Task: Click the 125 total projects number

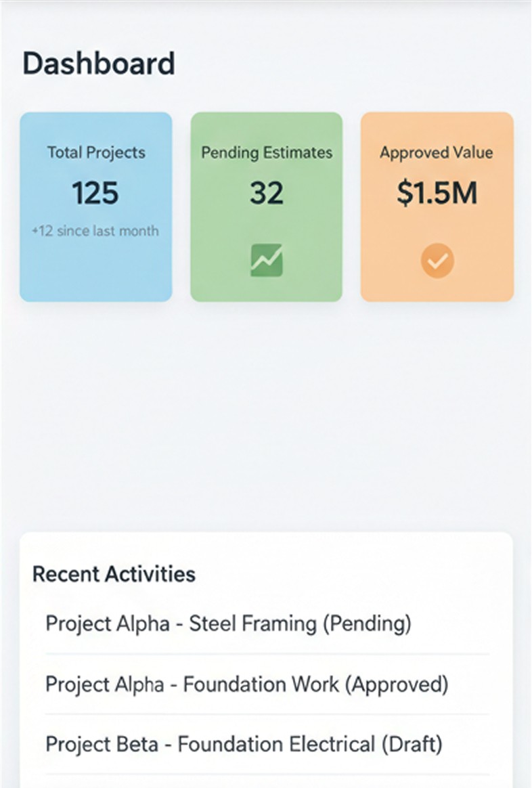Action: [x=95, y=194]
